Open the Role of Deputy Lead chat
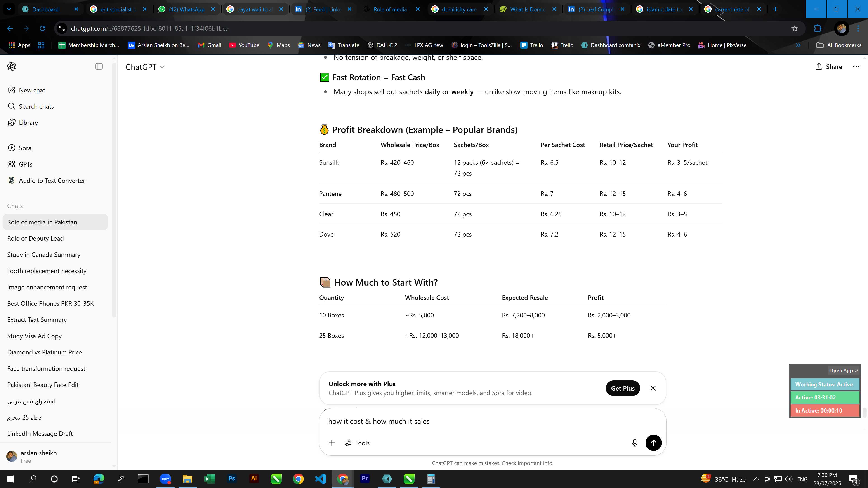Image resolution: width=868 pixels, height=488 pixels. coord(56,238)
